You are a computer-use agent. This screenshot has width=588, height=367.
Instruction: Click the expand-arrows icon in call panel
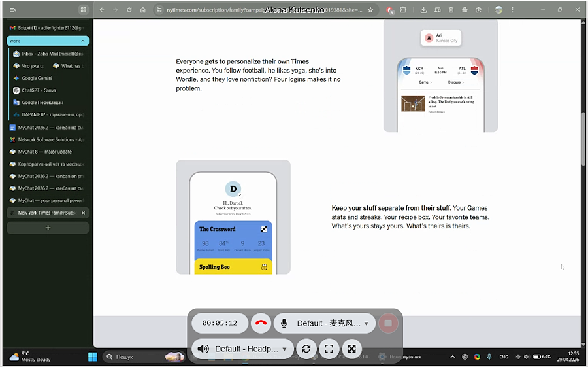[351, 349]
